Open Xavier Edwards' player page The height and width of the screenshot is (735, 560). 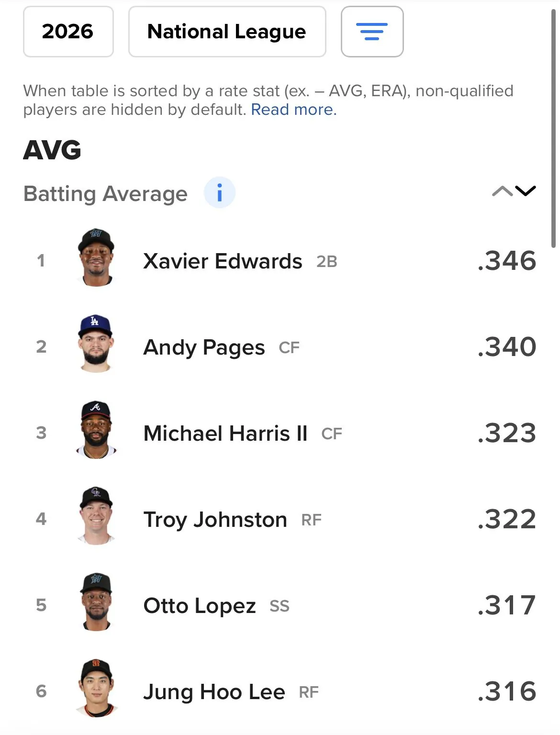[223, 261]
